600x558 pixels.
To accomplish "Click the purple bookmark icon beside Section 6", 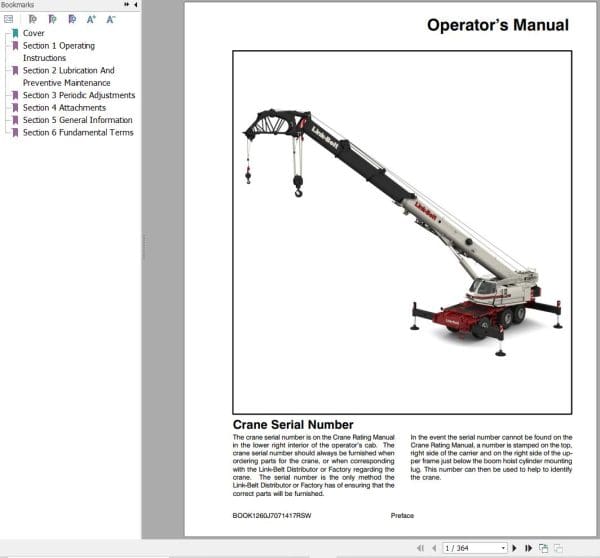I will 15,132.
